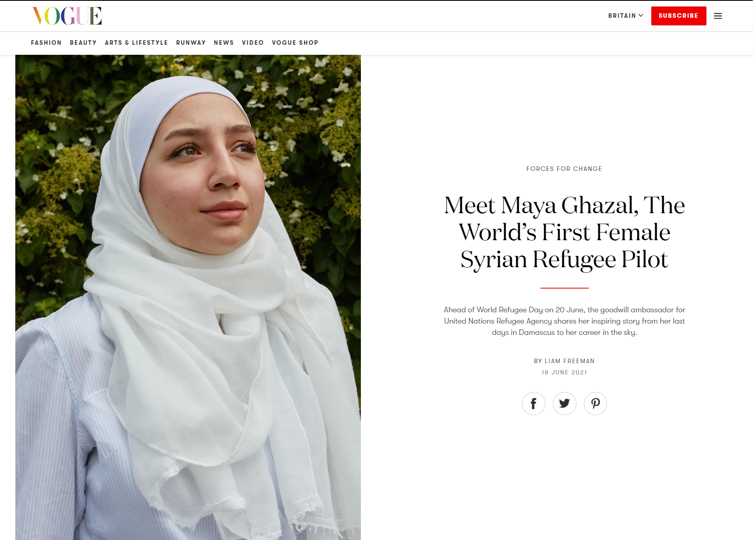The height and width of the screenshot is (540, 756).
Task: Share article on Twitter
Action: [x=564, y=403]
